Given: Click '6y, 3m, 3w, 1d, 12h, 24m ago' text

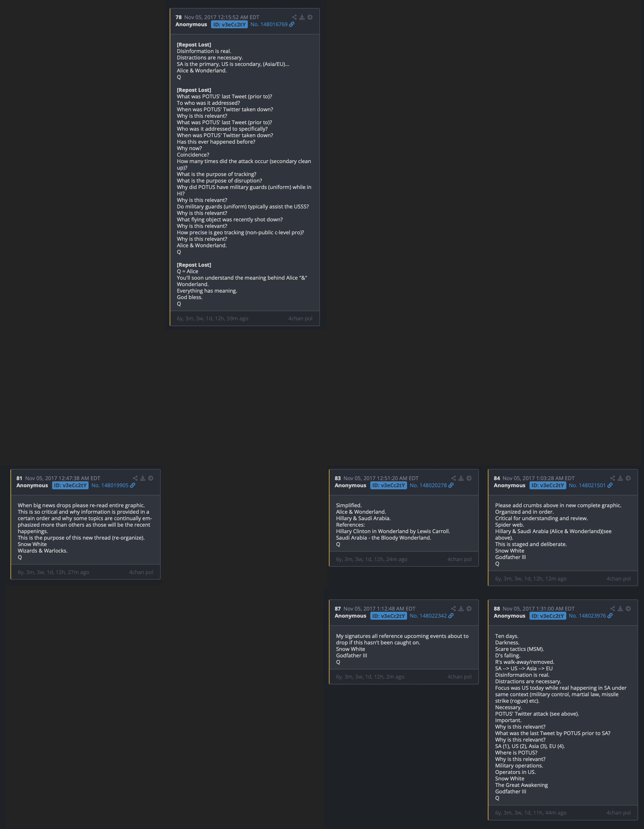Looking at the screenshot, I should (372, 560).
